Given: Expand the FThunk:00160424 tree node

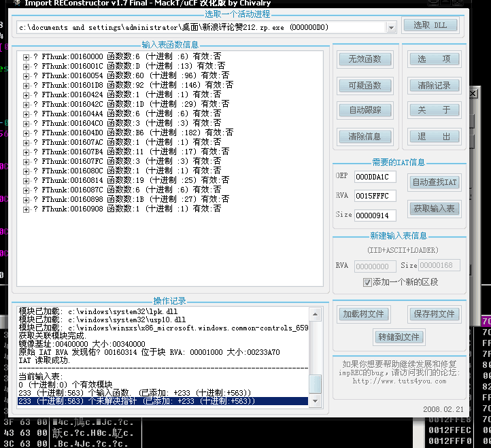Looking at the screenshot, I should point(26,95).
